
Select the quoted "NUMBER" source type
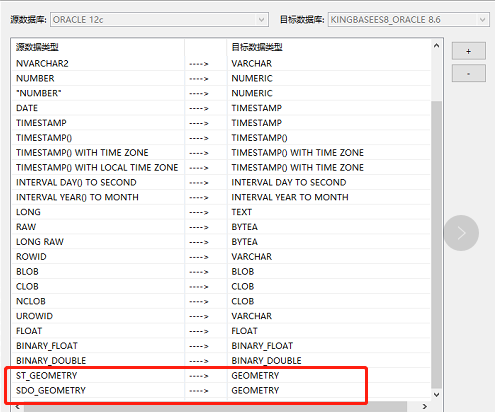39,93
